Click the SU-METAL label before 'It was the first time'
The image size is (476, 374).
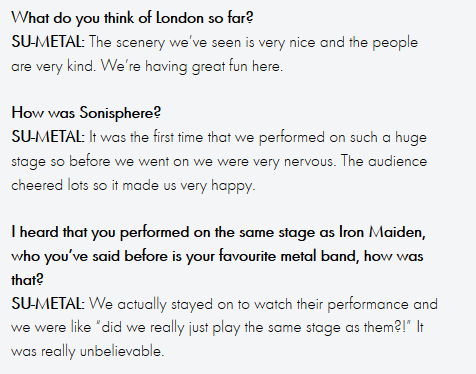click(x=48, y=137)
